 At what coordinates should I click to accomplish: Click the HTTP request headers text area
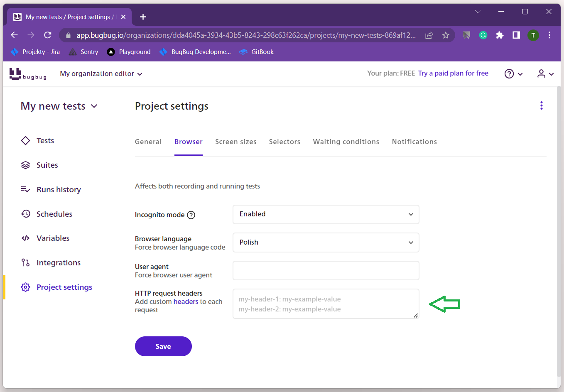[326, 304]
